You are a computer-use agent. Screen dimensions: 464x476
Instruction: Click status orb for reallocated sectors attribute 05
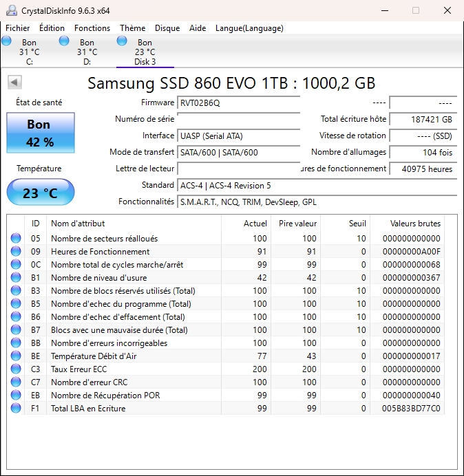16,239
